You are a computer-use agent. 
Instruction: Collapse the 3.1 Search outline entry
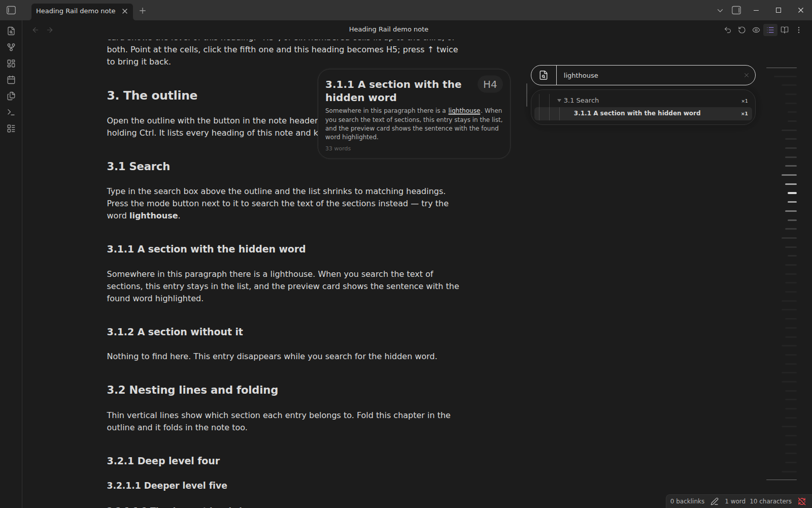pos(559,101)
